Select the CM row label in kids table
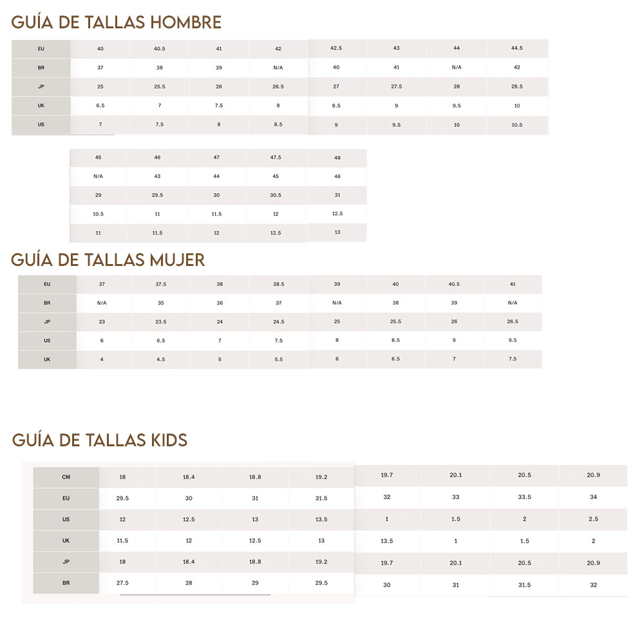The height and width of the screenshot is (644, 644). (x=66, y=477)
